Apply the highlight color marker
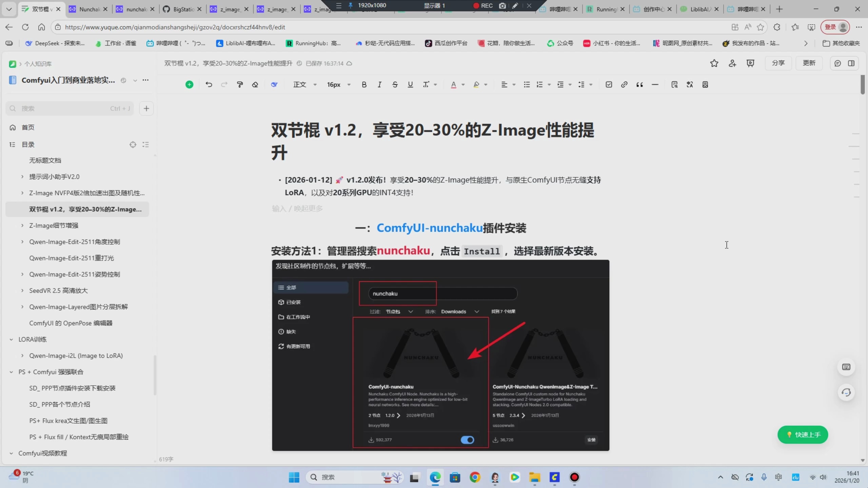868x488 pixels. point(476,84)
